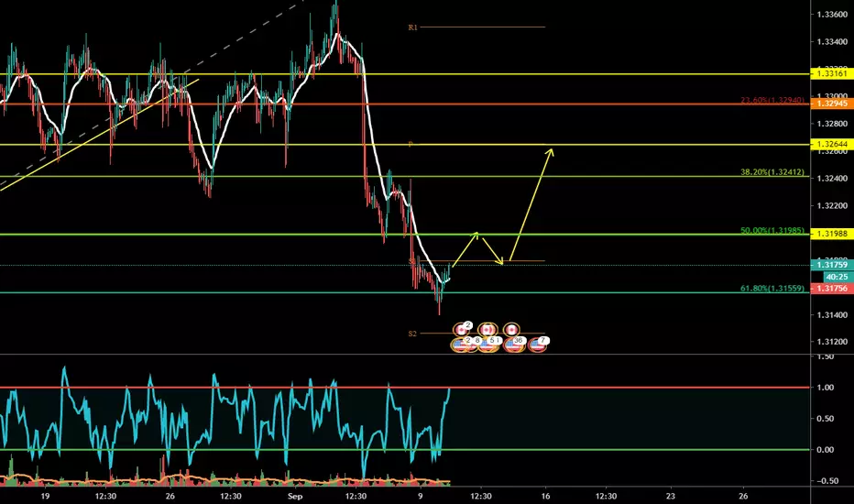Select the yellow 1.31988 price label
Image resolution: width=854 pixels, height=504 pixels.
[832, 234]
